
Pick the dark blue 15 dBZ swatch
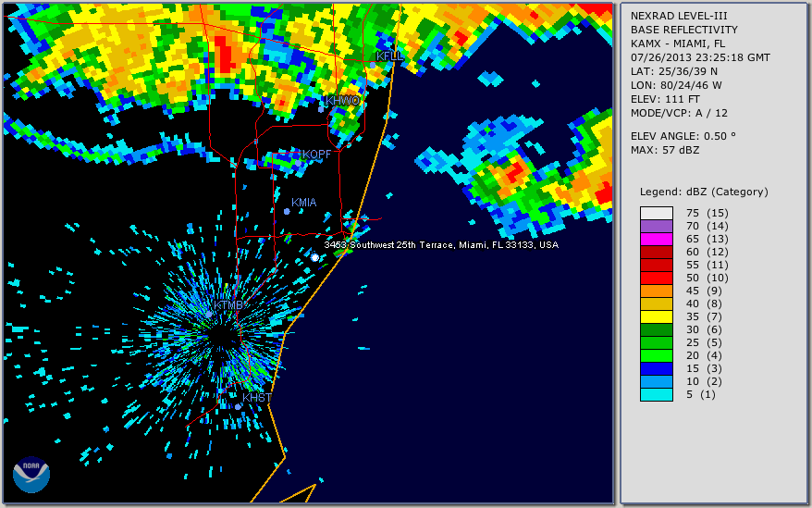point(656,368)
